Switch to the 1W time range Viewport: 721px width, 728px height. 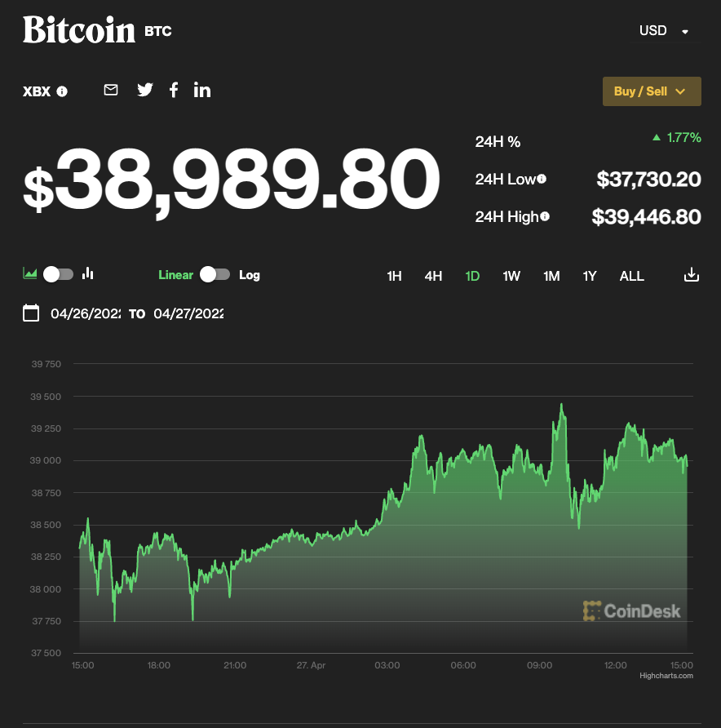(x=511, y=276)
